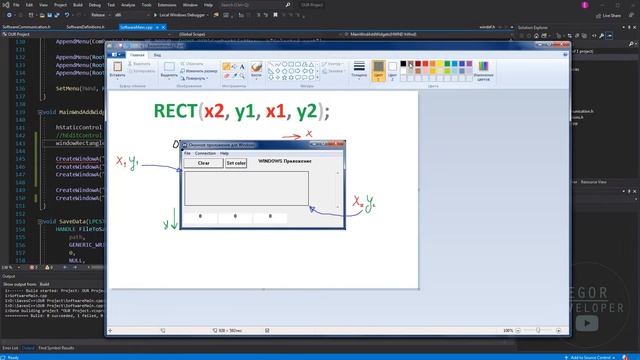Switch to Find Symbol Results tab

(56, 348)
